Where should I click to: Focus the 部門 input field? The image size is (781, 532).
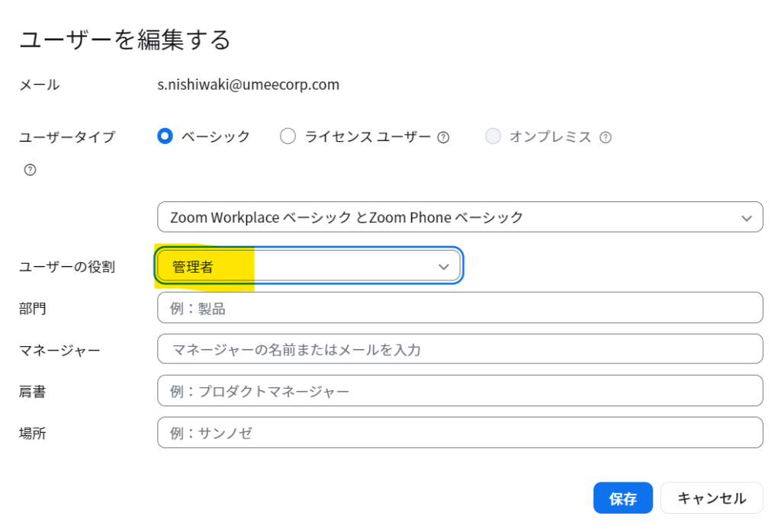459,308
